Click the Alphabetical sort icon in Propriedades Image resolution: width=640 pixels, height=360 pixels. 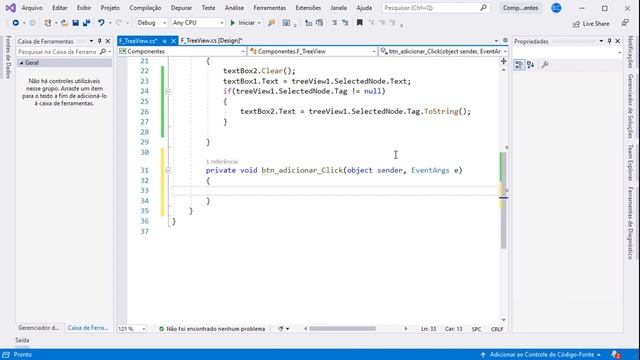coord(530,64)
